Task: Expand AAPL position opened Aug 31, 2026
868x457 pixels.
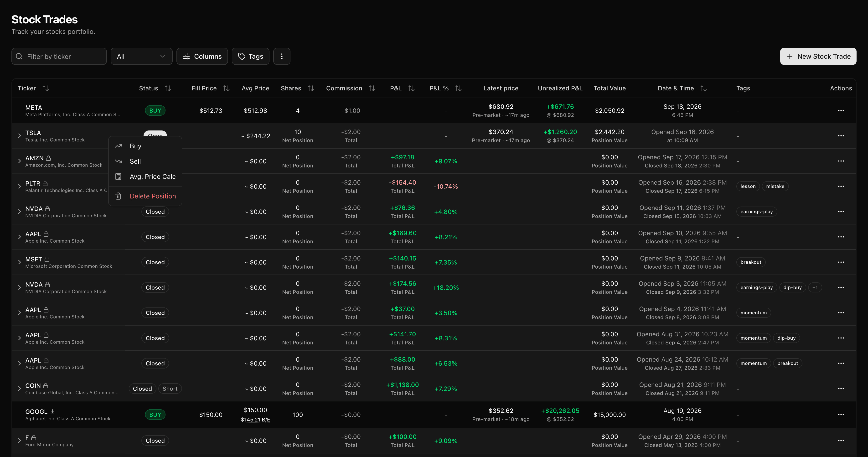Action: coord(20,338)
